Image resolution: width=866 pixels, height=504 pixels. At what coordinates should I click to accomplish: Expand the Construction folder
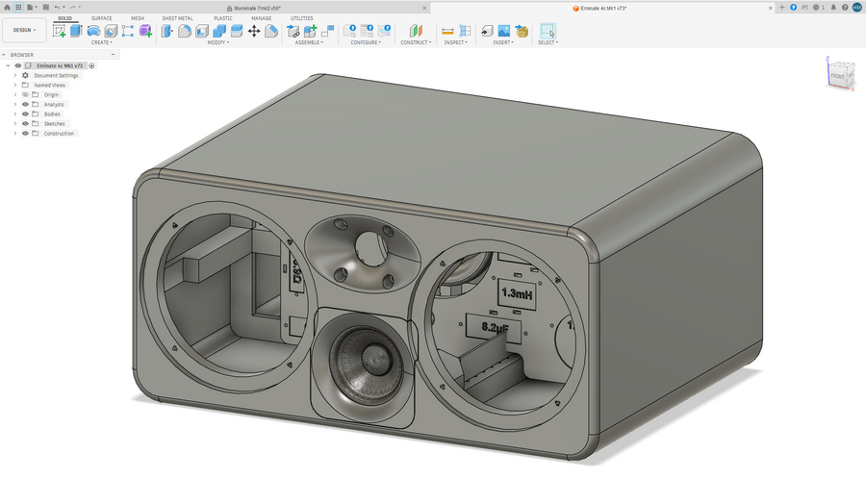pos(15,134)
